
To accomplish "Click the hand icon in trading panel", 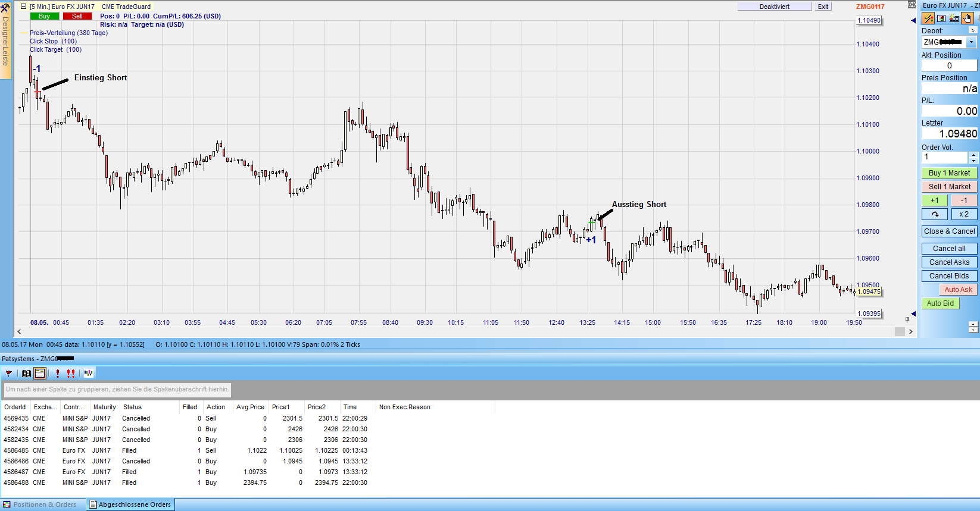I will (967, 18).
